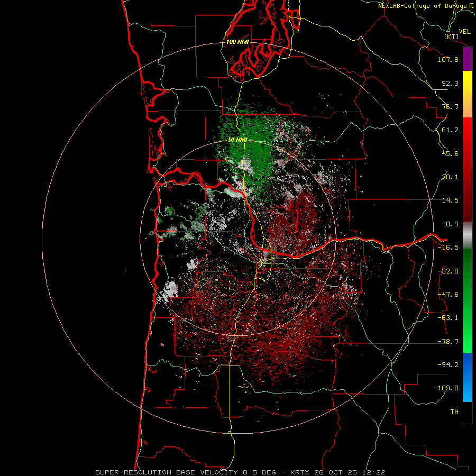Click the 92.3 value on velocity scale
This screenshot has width=476, height=476.
tap(450, 83)
